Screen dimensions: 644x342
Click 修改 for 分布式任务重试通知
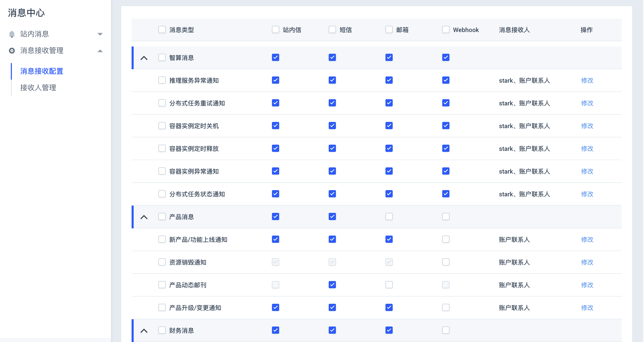pyautogui.click(x=587, y=103)
